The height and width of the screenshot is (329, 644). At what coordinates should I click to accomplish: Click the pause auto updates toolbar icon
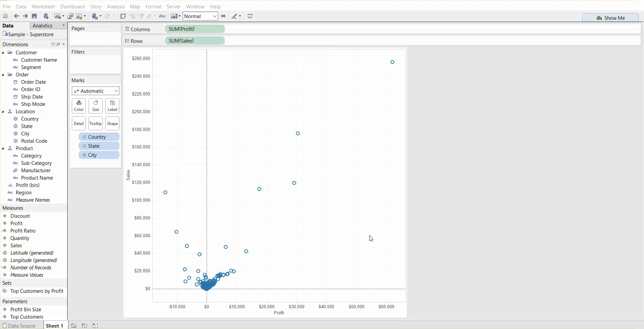(x=95, y=16)
